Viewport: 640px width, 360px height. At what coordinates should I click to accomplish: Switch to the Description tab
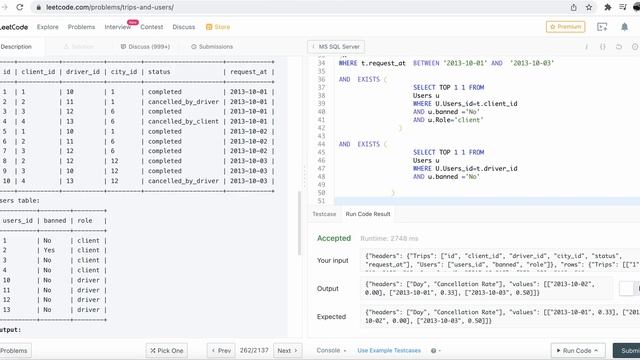pos(16,47)
